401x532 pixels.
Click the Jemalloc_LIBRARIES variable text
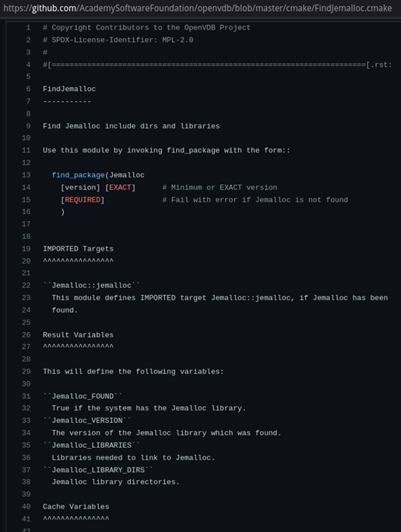[92, 446]
